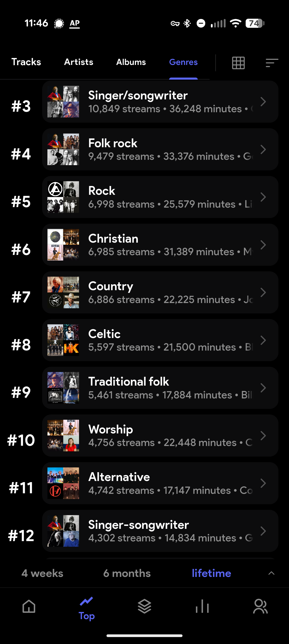Tap the Country genre artwork collage
Screen dimensions: 289x644
click(63, 293)
